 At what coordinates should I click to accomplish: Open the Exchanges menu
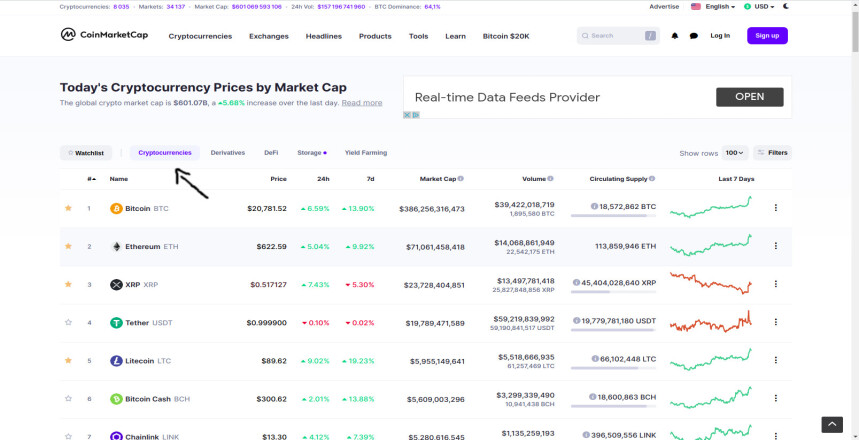[x=268, y=36]
